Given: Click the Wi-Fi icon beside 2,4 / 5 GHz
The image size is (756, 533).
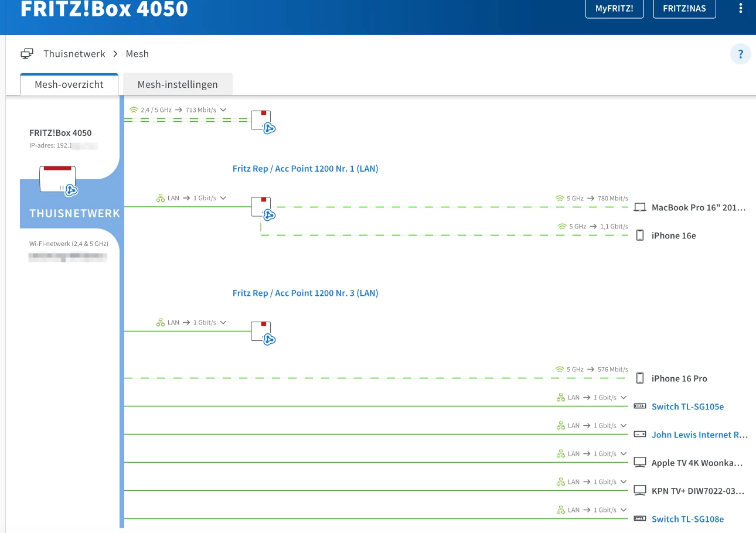Looking at the screenshot, I should (x=134, y=110).
